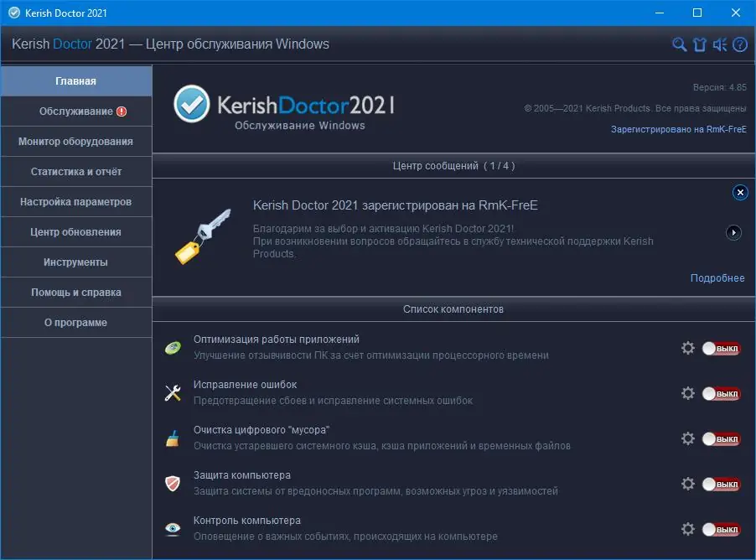
Task: Click the Подробнее link
Action: [717, 278]
